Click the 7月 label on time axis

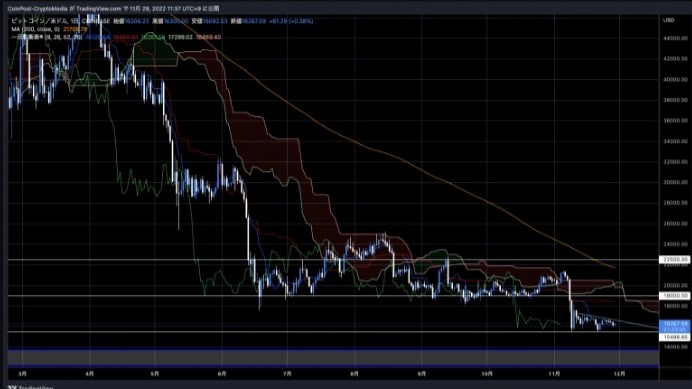pos(287,374)
